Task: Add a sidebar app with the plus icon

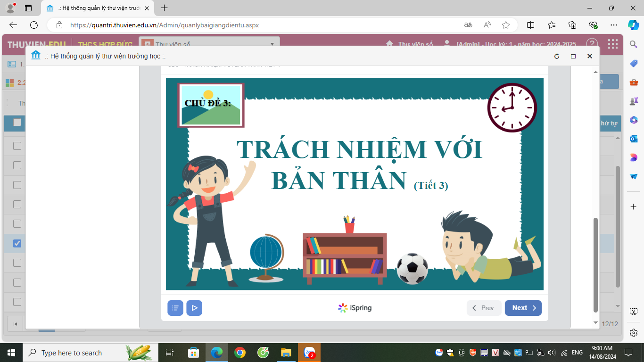Action: (x=634, y=206)
